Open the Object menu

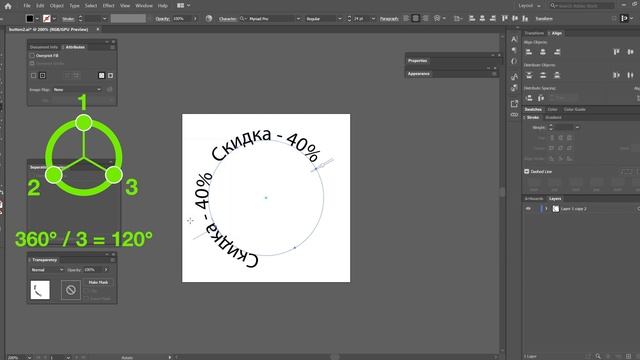57,6
